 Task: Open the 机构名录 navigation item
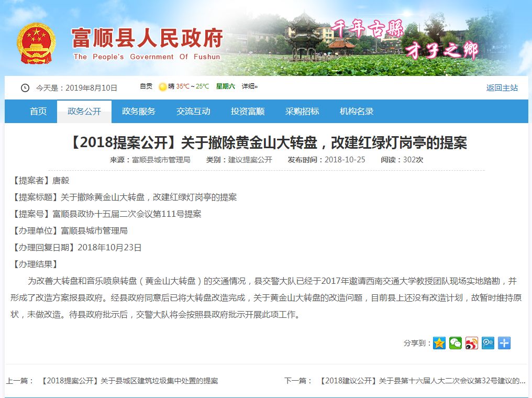click(357, 112)
